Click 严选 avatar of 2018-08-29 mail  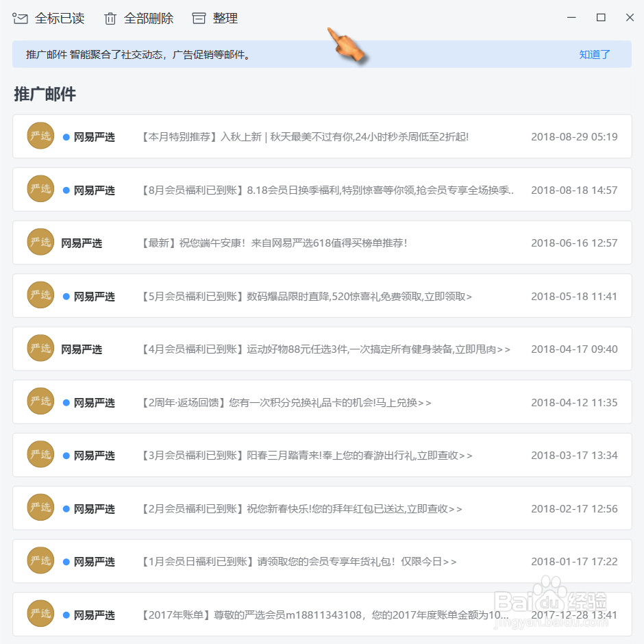[40, 136]
